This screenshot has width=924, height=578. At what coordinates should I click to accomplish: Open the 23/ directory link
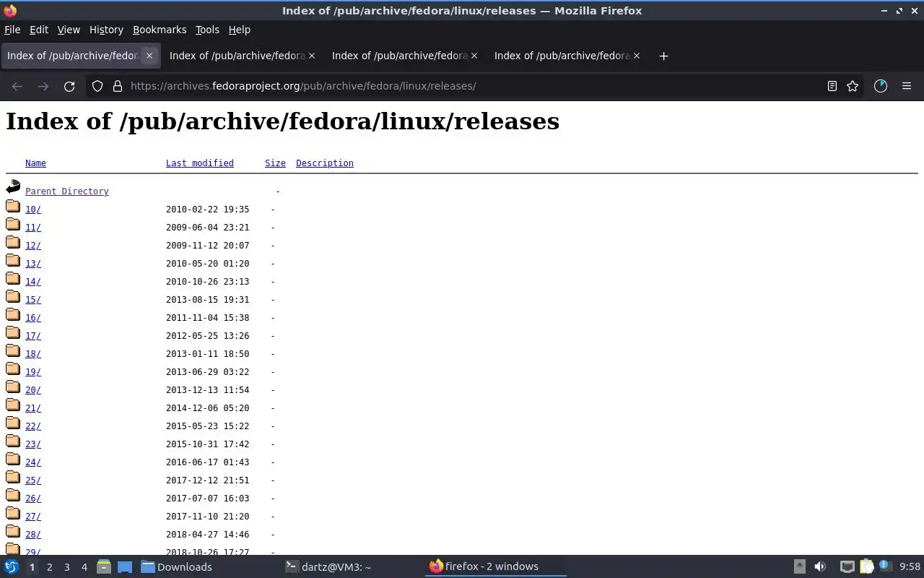coord(33,444)
